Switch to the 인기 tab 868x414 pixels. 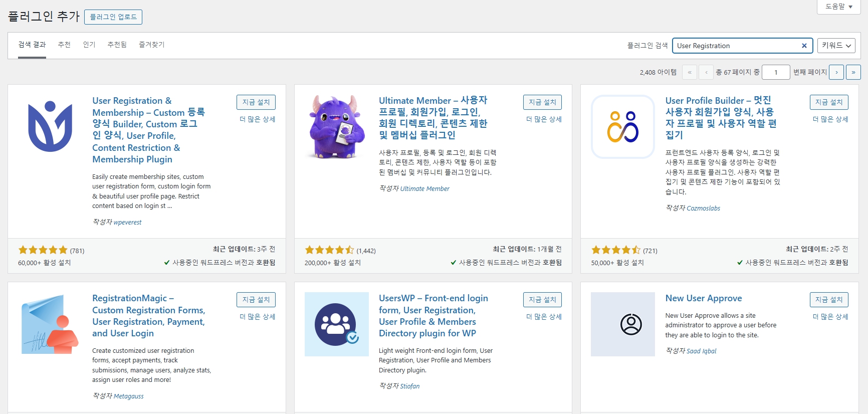coord(89,45)
